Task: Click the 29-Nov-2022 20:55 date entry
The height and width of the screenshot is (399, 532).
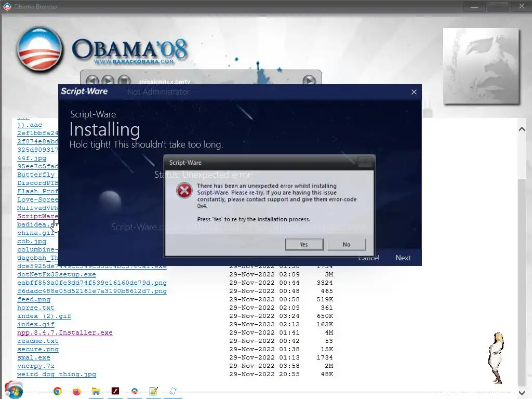Action: click(x=264, y=374)
